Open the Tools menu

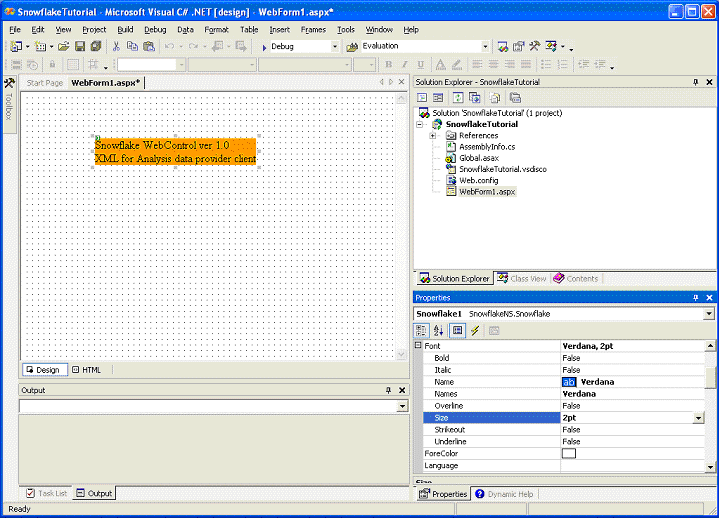(346, 30)
